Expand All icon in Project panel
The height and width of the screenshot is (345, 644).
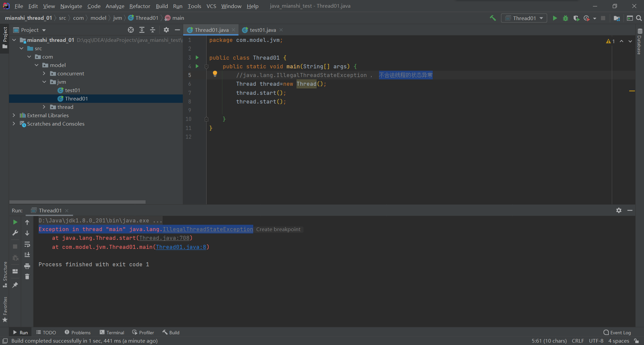coord(142,30)
